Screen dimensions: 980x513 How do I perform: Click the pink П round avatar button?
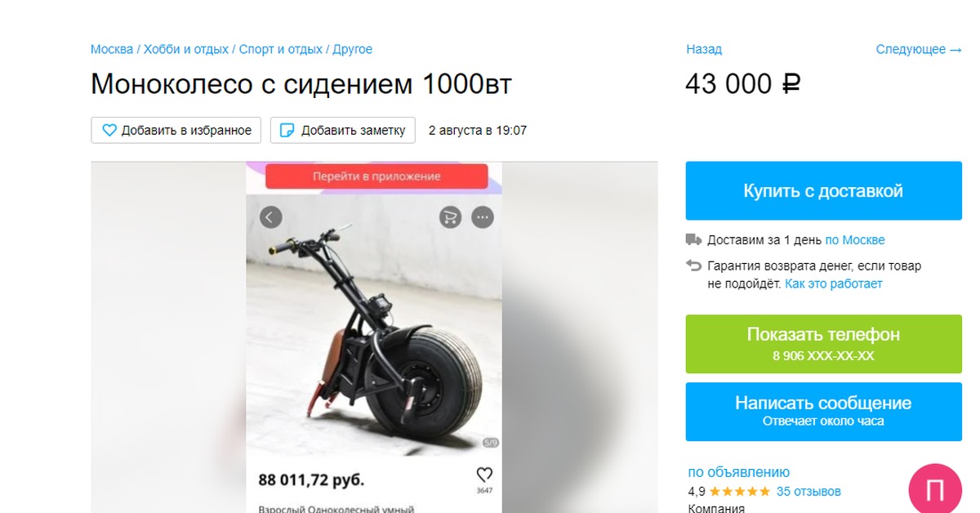coord(936,490)
